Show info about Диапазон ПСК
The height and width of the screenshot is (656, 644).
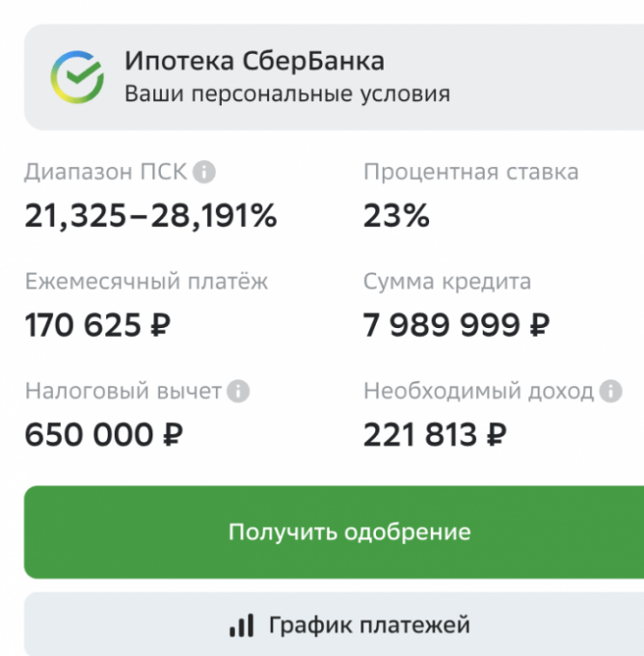tap(204, 173)
